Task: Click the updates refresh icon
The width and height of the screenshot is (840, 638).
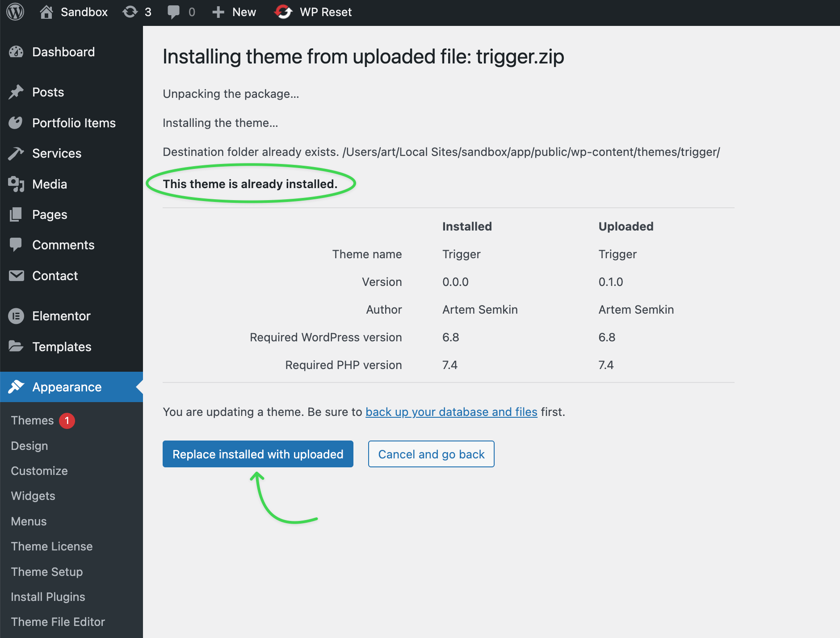Action: coord(130,12)
